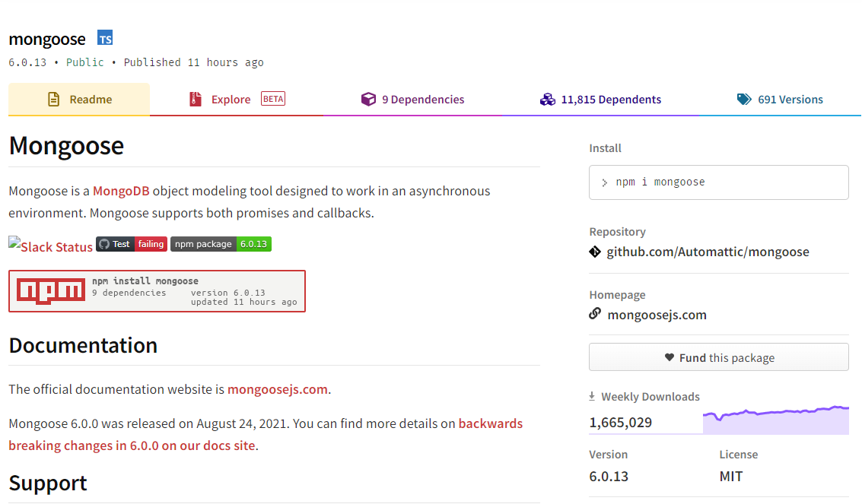Click Fund this package button

(718, 357)
